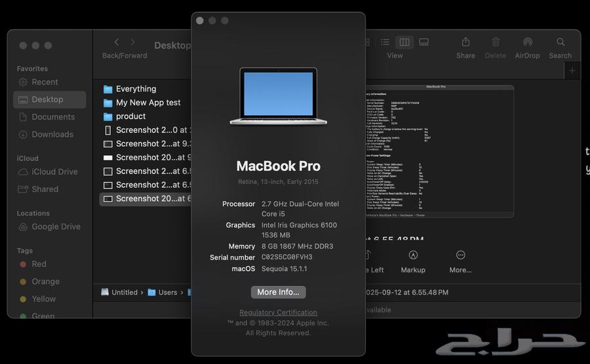Click the Users folder in path bar

167,293
